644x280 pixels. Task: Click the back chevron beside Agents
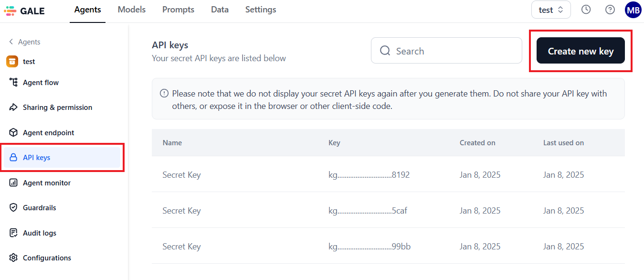tap(11, 42)
